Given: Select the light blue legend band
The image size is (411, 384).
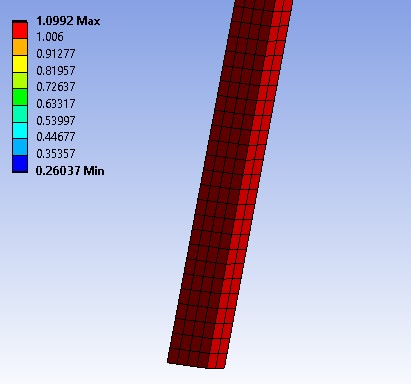Looking at the screenshot, I should pos(20,147).
